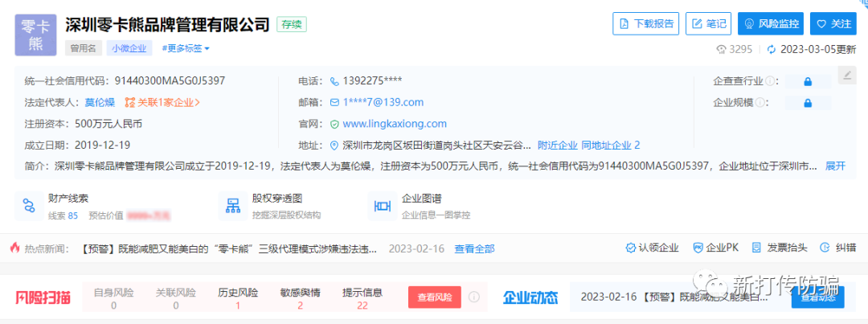
Task: Click the 关注 follow button
Action: (x=833, y=24)
